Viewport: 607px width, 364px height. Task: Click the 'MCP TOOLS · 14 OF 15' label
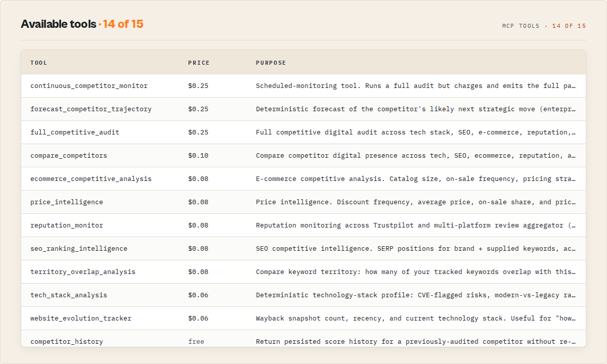click(x=544, y=26)
